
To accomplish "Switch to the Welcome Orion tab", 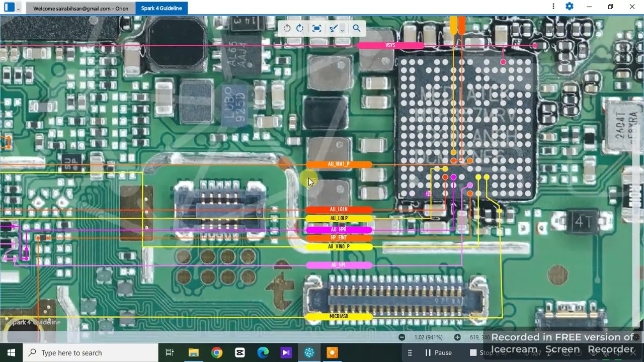I will coord(80,8).
